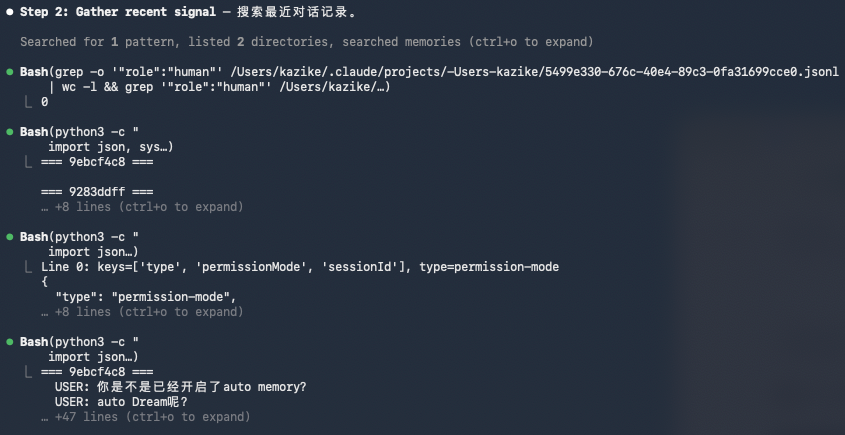Expand '+8 lines' below the permission-mode JSON
This screenshot has height=435, width=845.
[142, 312]
